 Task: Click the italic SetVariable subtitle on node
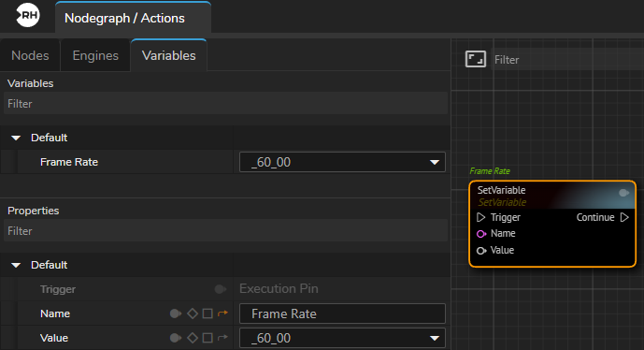[x=502, y=202]
